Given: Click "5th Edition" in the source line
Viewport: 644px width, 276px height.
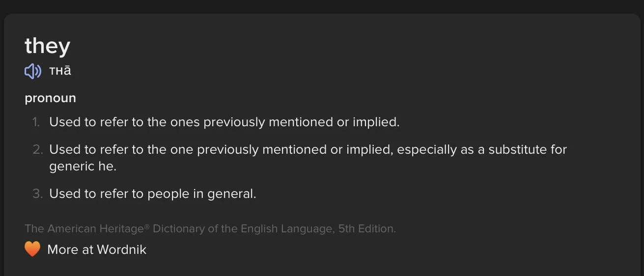Looking at the screenshot, I should click(366, 228).
